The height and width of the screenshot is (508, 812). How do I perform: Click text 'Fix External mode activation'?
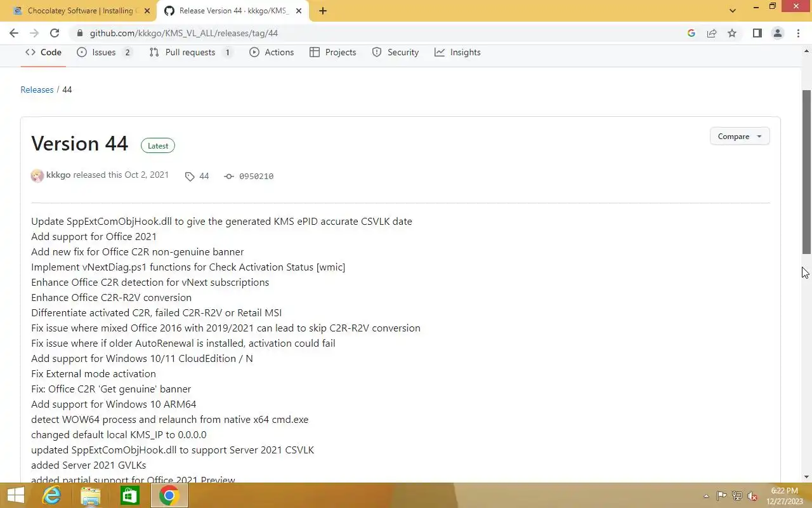click(x=93, y=374)
